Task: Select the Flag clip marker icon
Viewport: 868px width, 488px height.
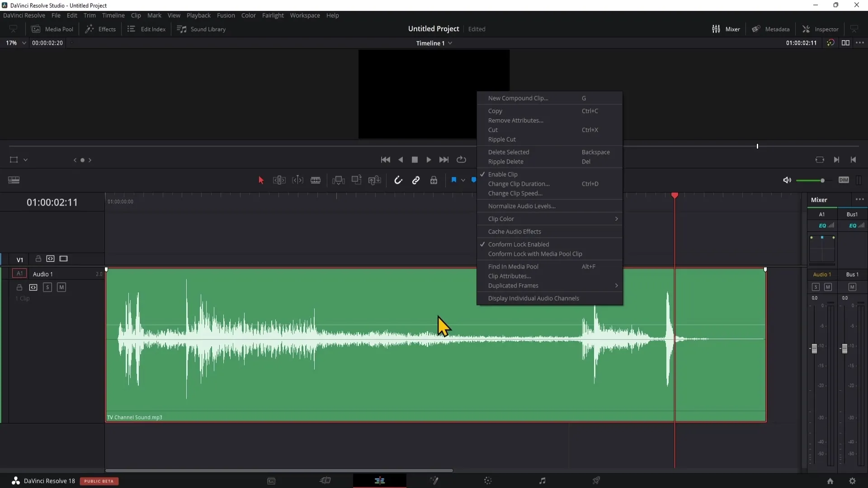Action: [454, 180]
